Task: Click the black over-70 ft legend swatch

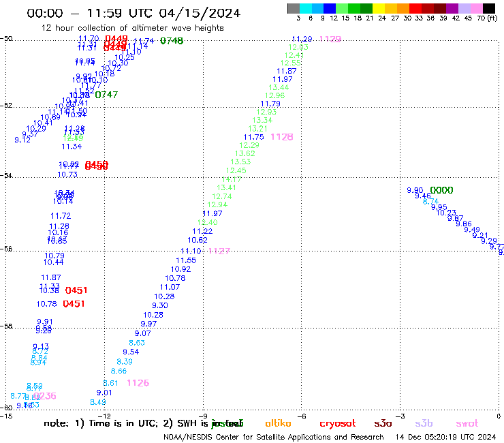Action: click(x=489, y=8)
